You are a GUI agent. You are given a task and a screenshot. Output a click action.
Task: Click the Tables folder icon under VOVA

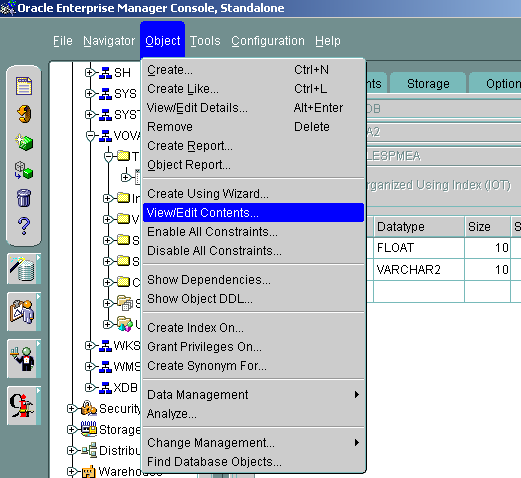click(123, 156)
